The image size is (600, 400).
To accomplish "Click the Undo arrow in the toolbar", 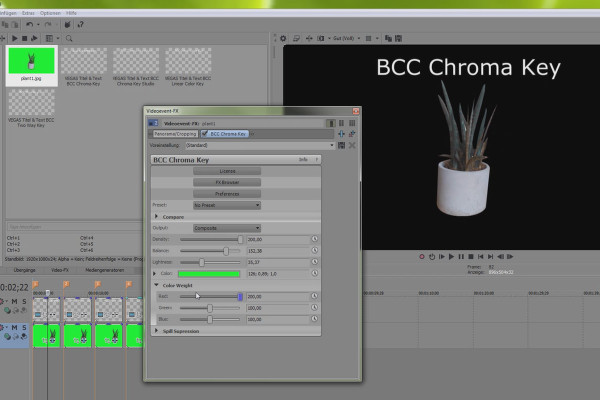I will point(29,24).
